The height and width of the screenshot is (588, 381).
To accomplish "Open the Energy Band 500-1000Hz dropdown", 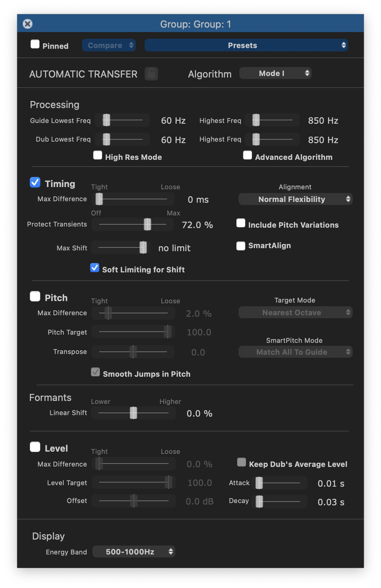I will (133, 552).
